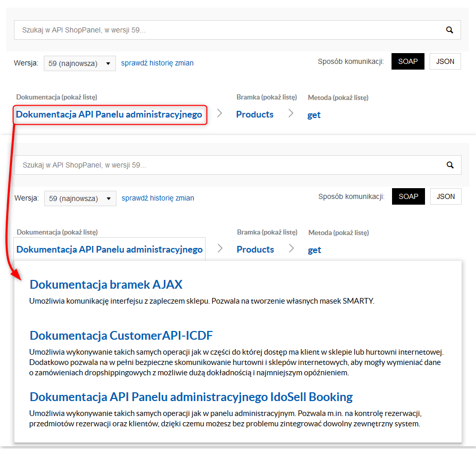Click lower 'Bramka (pokaż listę)' label
Screen dimensions: 476x449
267,232
